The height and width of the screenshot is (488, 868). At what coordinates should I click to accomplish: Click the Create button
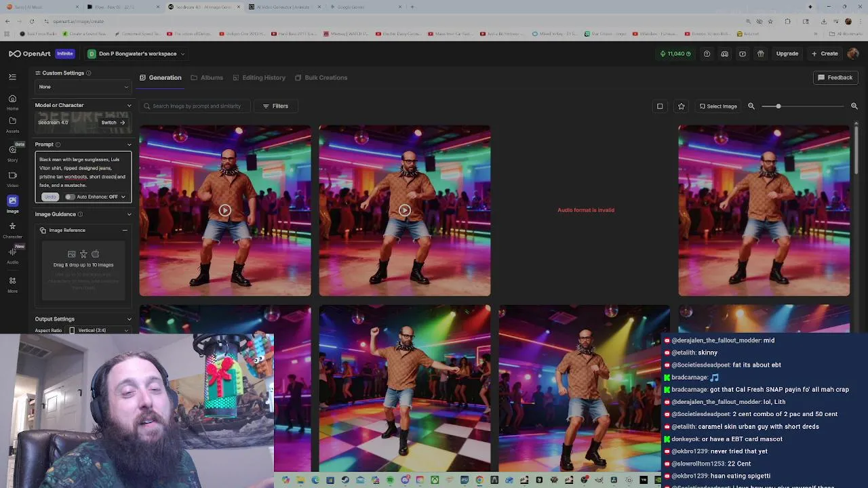click(825, 54)
